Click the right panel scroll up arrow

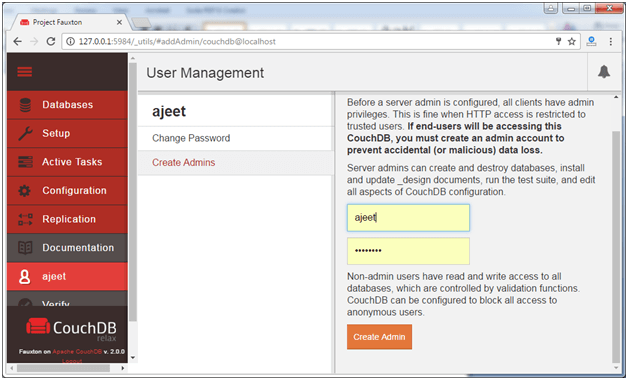[x=616, y=97]
